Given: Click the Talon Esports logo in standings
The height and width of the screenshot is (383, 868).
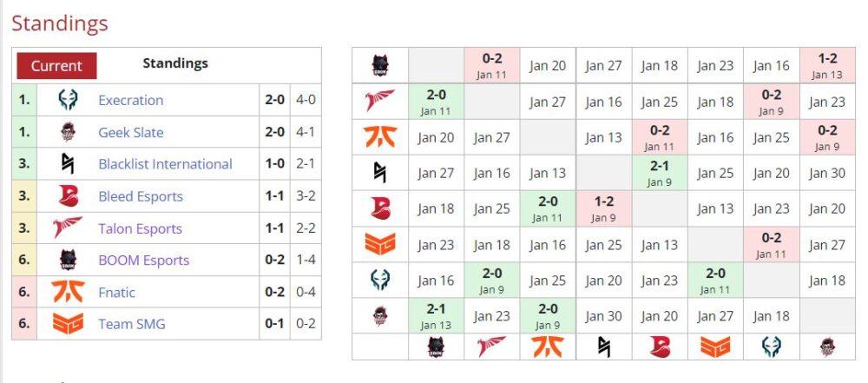Looking at the screenshot, I should pyautogui.click(x=68, y=228).
